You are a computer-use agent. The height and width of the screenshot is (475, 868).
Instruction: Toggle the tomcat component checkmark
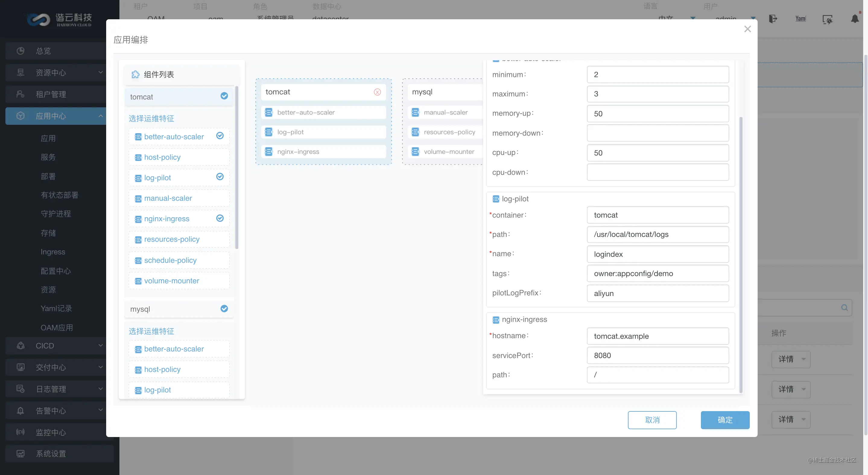(x=224, y=96)
